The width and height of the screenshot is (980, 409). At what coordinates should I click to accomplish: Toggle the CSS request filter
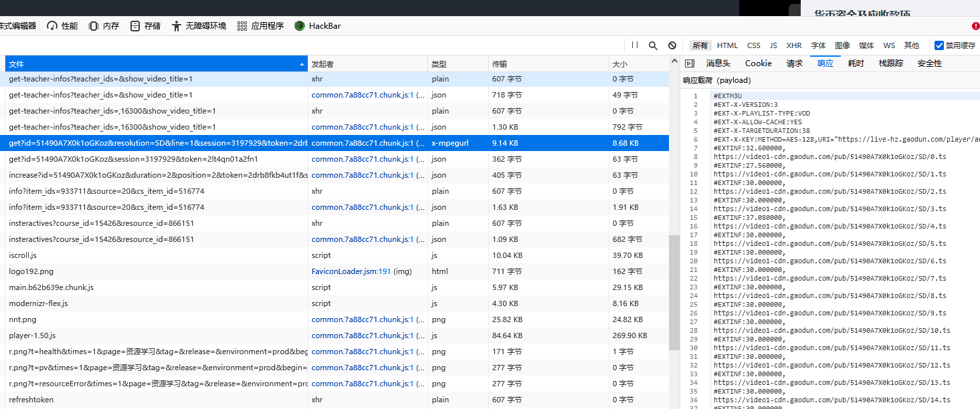coord(754,45)
